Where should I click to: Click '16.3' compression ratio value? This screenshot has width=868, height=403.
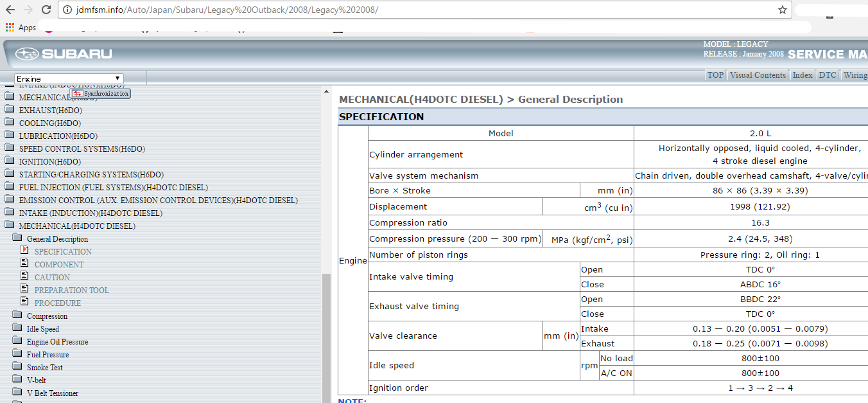760,222
